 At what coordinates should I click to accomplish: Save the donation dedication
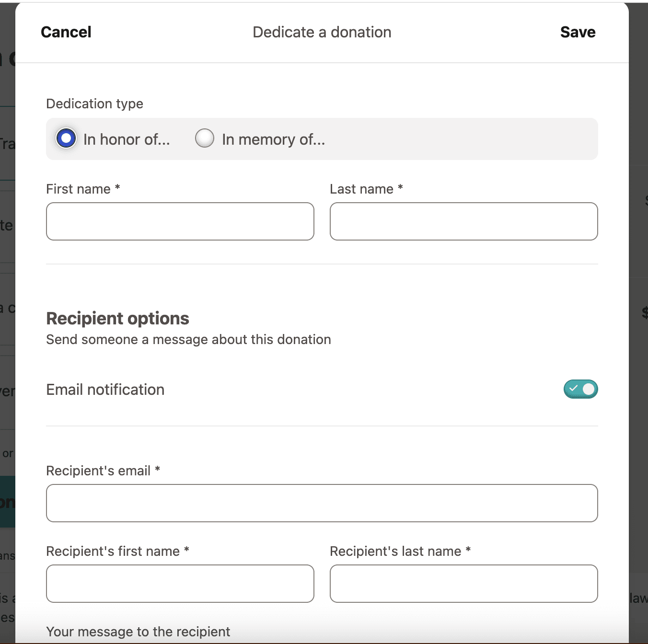coord(578,32)
